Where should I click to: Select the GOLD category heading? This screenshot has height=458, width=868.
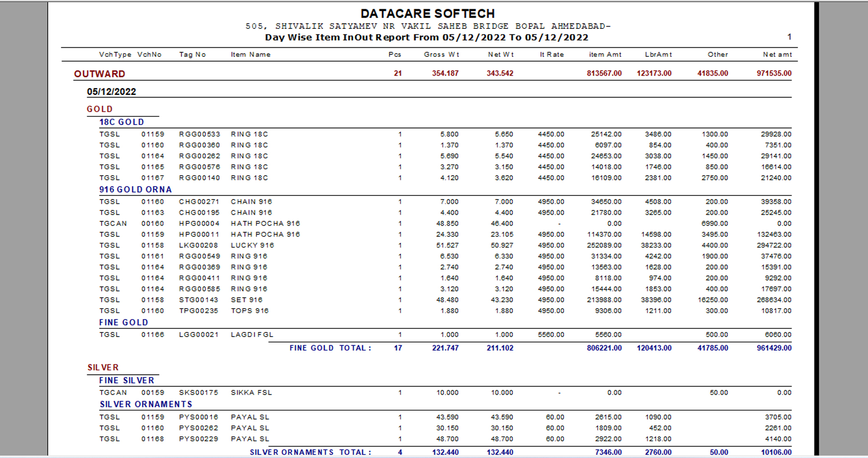100,109
